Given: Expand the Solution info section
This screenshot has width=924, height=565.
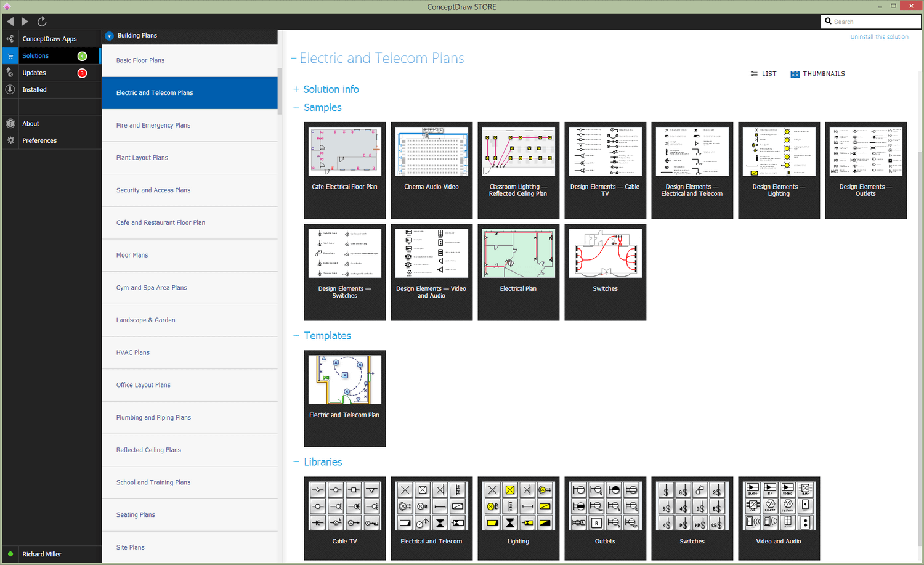Looking at the screenshot, I should click(296, 89).
